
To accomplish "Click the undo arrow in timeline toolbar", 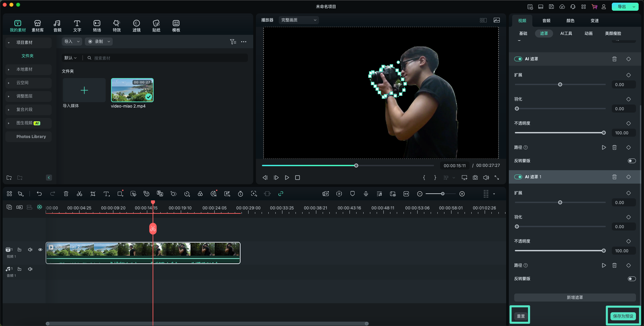I will (x=39, y=194).
